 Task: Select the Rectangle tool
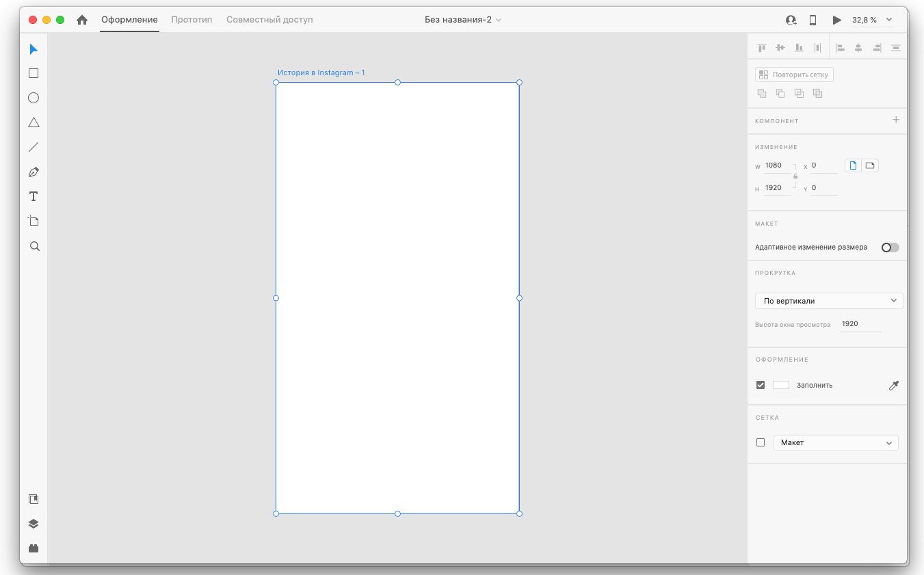coord(34,74)
